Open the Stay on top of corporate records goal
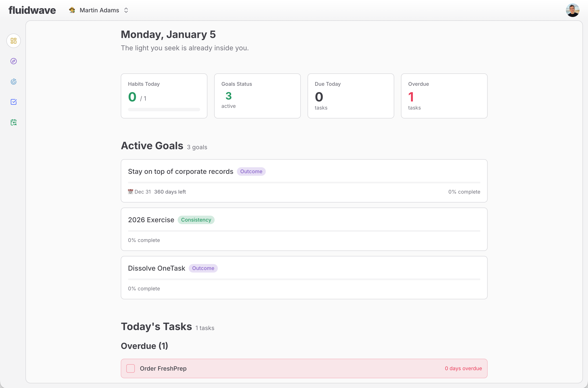588x388 pixels. tap(180, 172)
